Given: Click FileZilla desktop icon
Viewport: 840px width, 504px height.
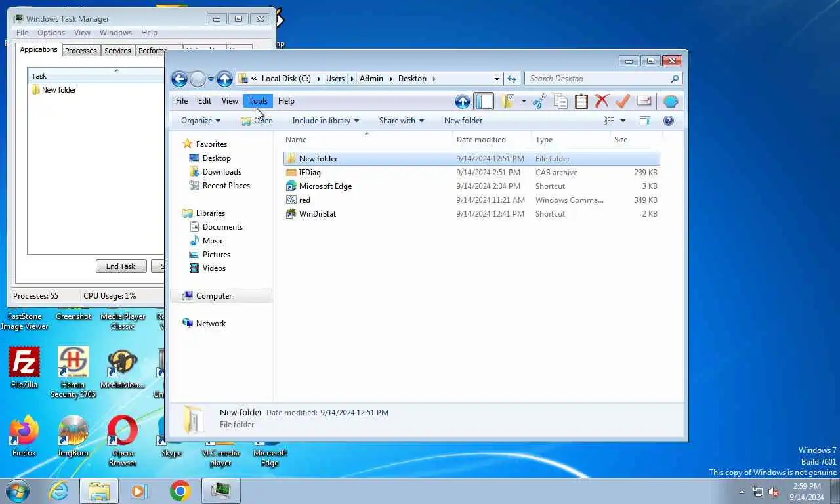Looking at the screenshot, I should (x=24, y=367).
